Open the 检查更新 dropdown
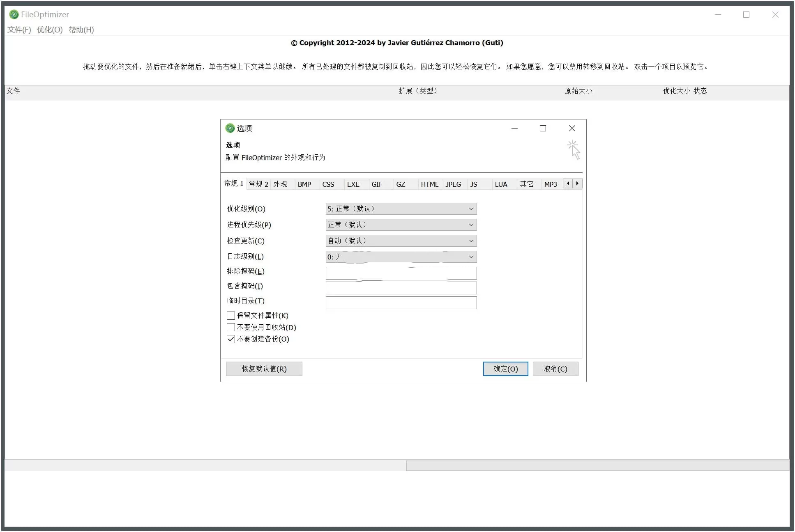This screenshot has width=795, height=532. pos(401,241)
